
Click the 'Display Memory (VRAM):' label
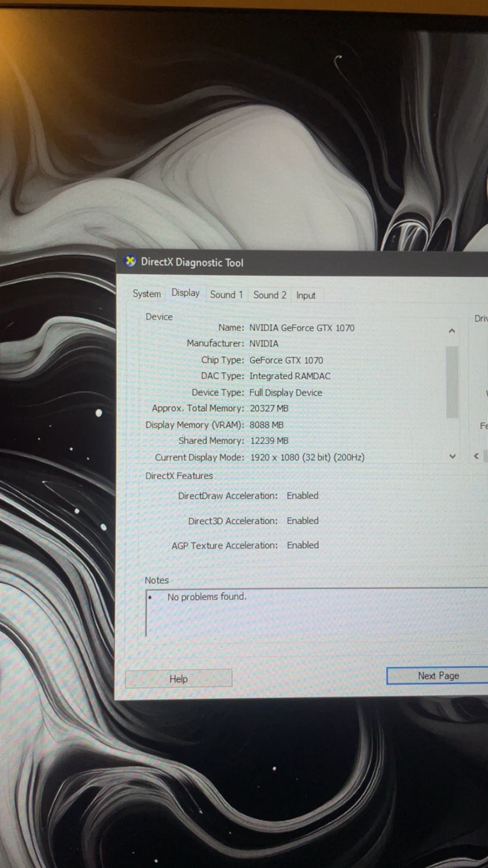click(195, 425)
